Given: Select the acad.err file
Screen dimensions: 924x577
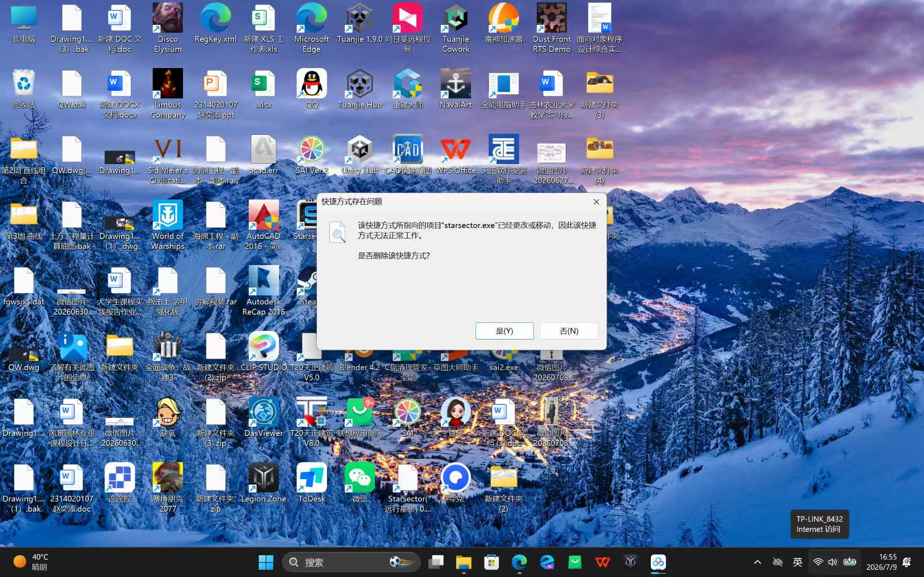Looking at the screenshot, I should 264,155.
